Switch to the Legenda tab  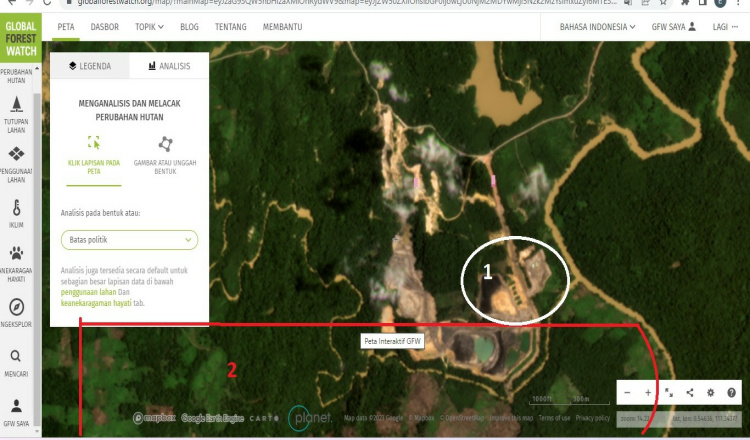(x=90, y=66)
